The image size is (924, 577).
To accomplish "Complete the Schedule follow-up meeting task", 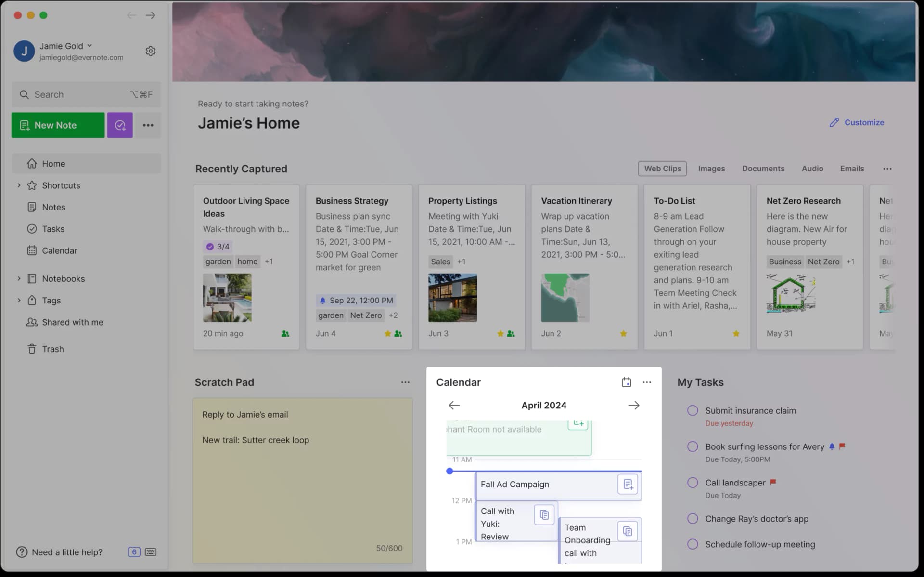I will pos(693,544).
